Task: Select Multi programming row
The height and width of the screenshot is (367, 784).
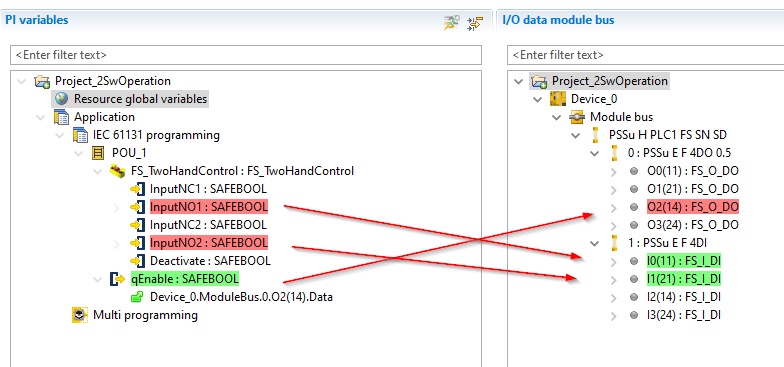Action: [x=145, y=315]
